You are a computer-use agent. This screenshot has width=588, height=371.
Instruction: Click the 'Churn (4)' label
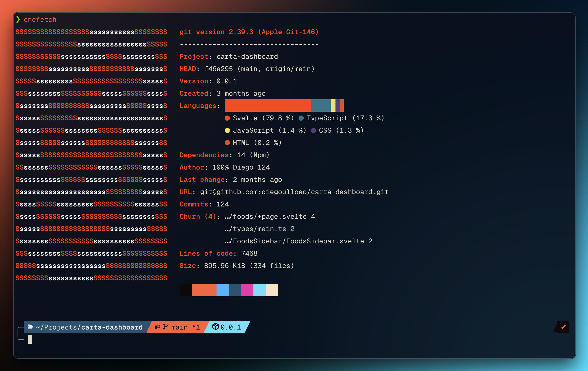(x=198, y=217)
